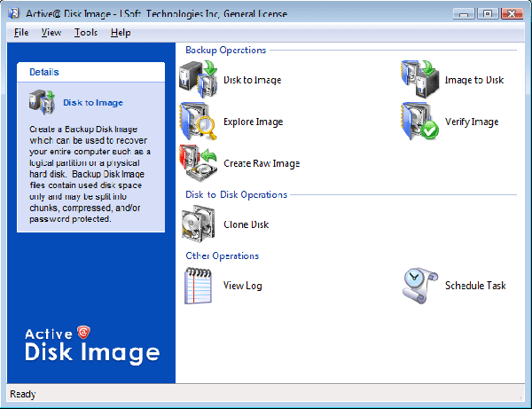
Task: Click the Create Raw Image icon
Action: [x=199, y=163]
